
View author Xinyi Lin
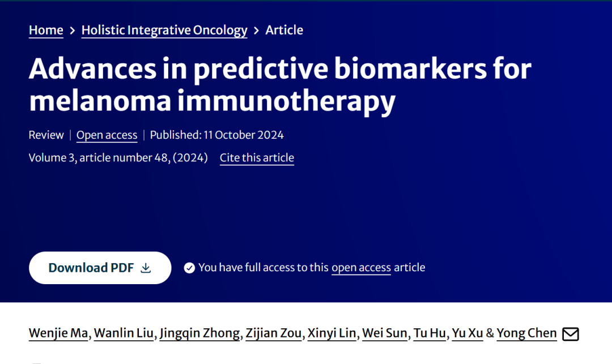[331, 333]
